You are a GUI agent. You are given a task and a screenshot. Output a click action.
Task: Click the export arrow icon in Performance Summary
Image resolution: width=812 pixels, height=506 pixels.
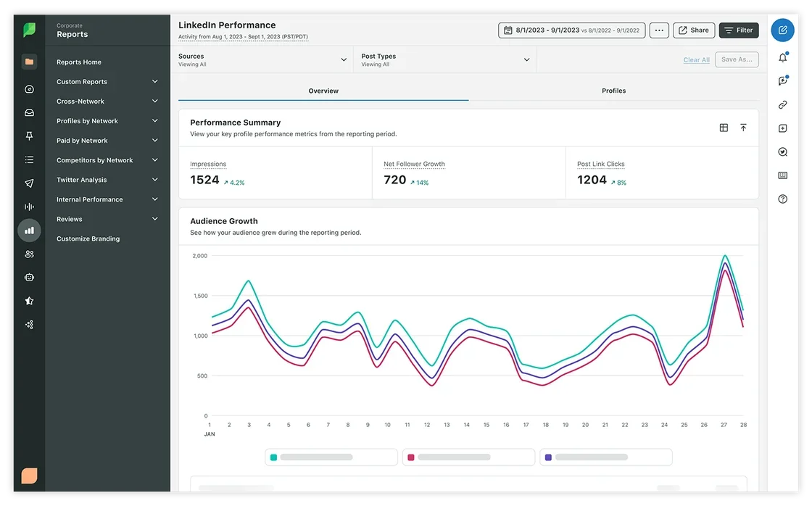click(743, 128)
